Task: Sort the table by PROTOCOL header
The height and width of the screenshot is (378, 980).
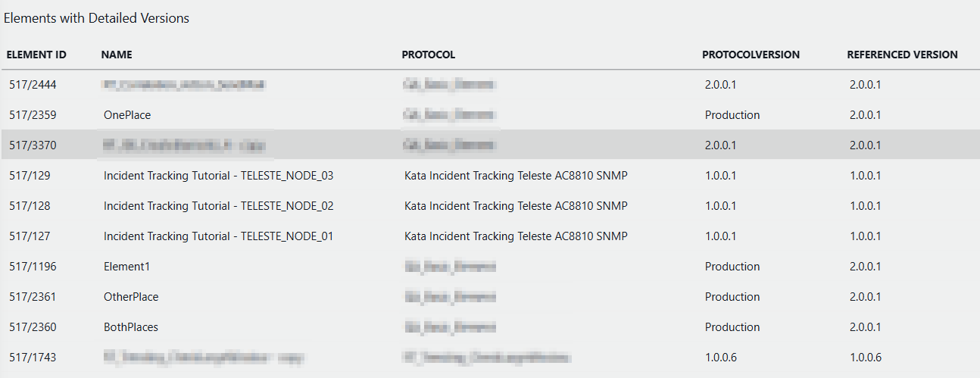Action: coord(429,55)
